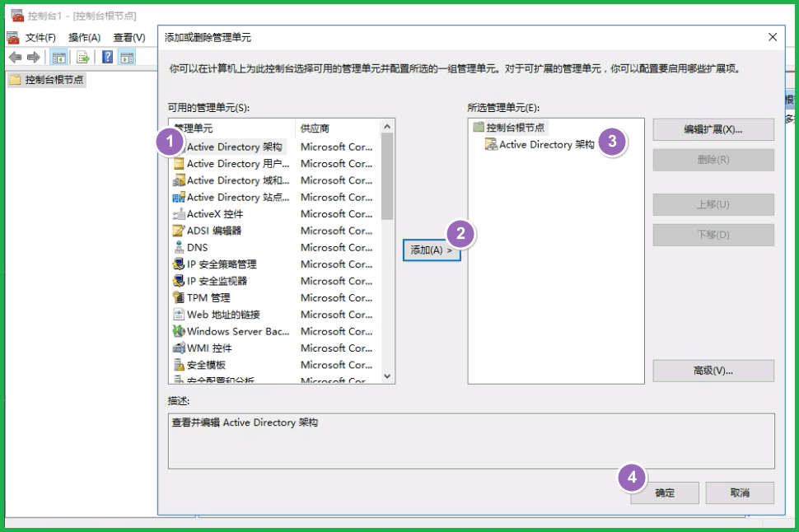This screenshot has width=799, height=532.
Task: Click the 管理单元 column header
Action: click(194, 128)
